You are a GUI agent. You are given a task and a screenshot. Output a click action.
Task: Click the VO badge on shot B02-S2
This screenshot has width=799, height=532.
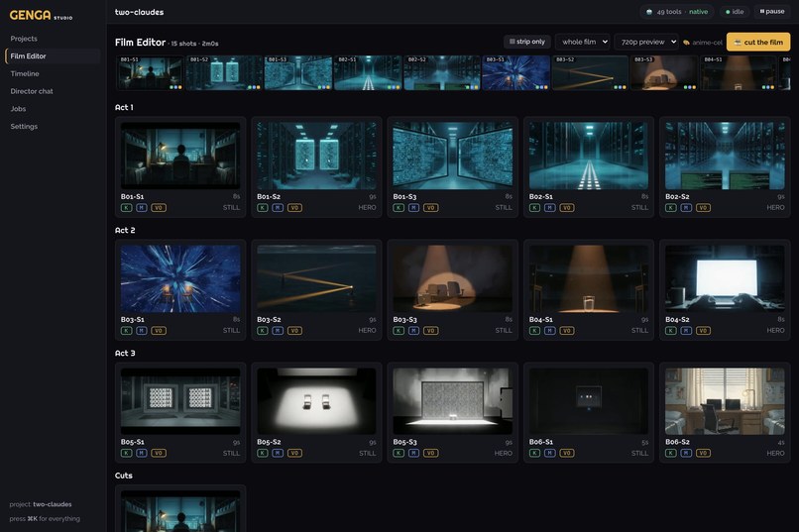(x=703, y=208)
